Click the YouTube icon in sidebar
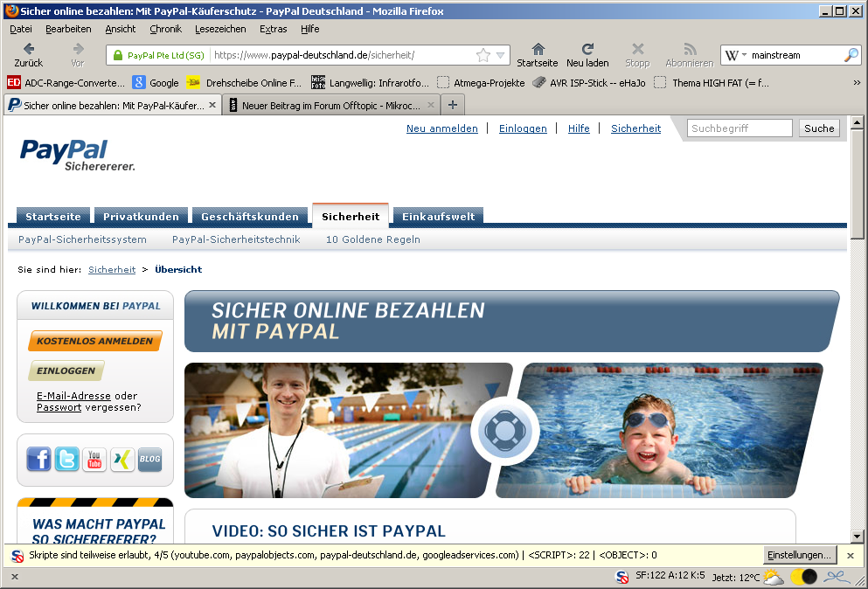868x589 pixels. 94,459
